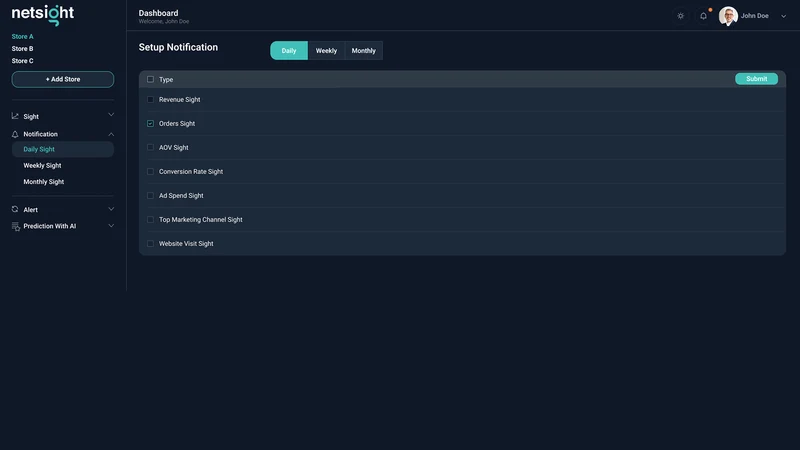Click John Doe's avatar picture
The image size is (800, 450).
coord(728,16)
